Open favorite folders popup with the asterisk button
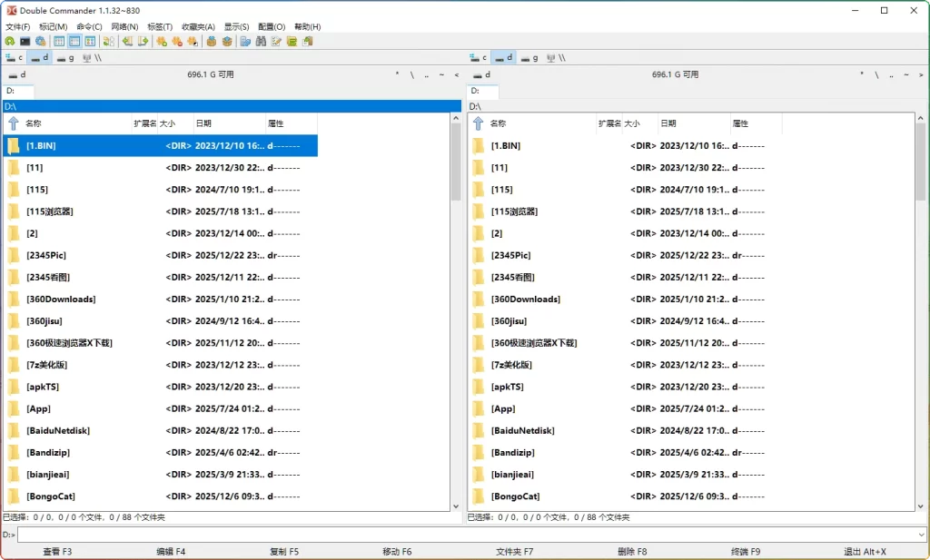Screen dimensions: 930x560 point(398,76)
